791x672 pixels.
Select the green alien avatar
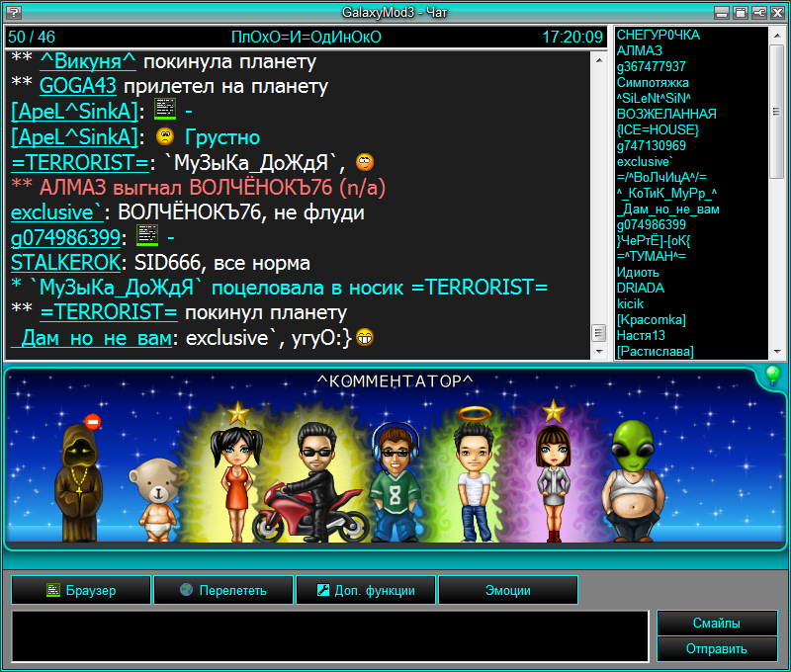(x=634, y=481)
